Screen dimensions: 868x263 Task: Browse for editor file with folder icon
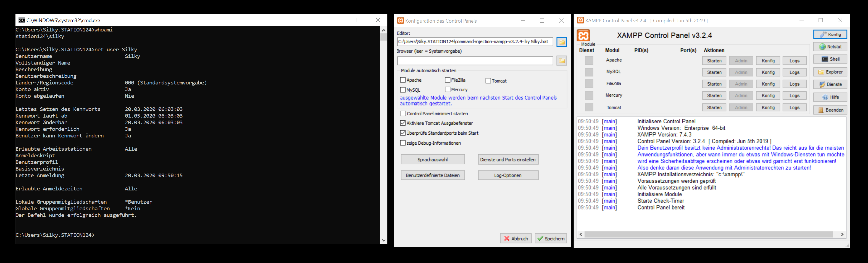coord(562,42)
